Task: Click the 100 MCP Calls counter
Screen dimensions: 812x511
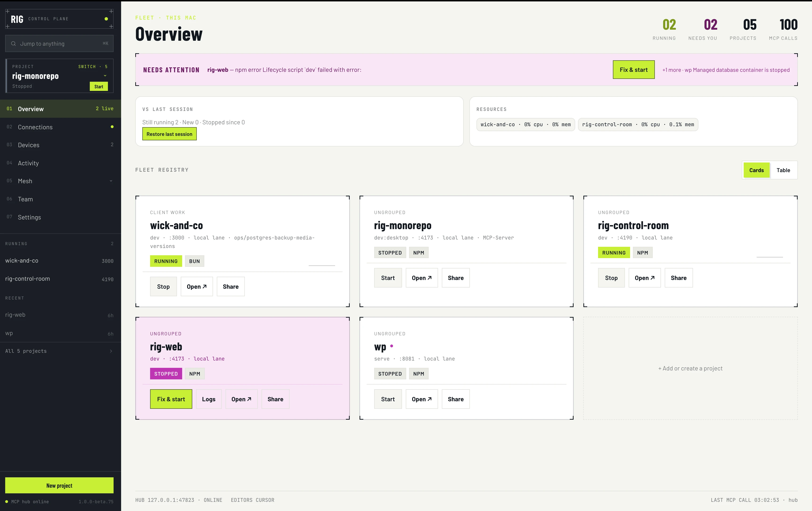Action: tap(783, 29)
